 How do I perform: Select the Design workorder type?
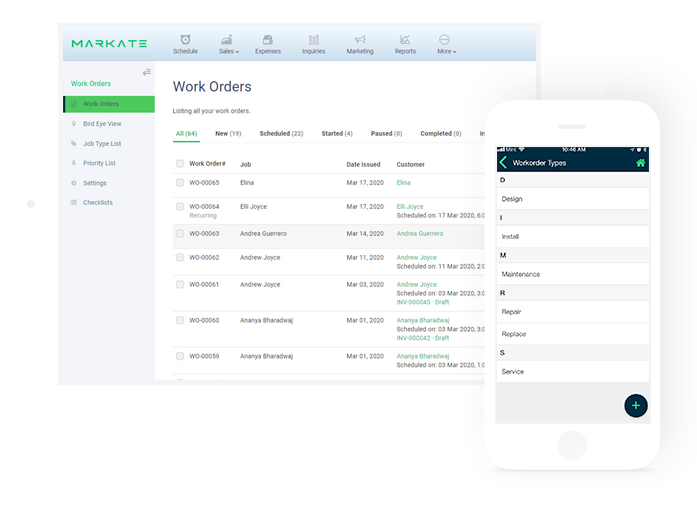pyautogui.click(x=573, y=199)
